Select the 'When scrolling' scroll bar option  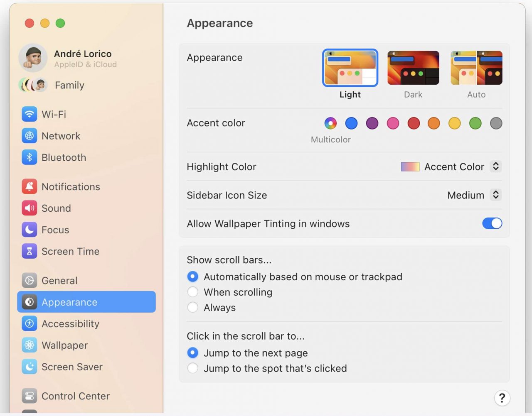point(192,292)
